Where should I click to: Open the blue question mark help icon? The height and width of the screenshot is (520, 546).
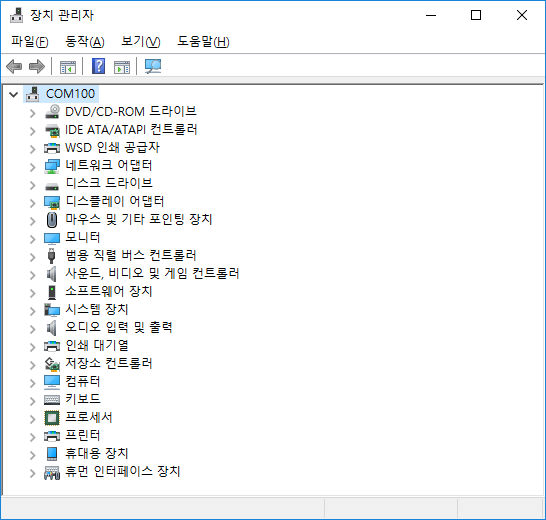pos(99,66)
